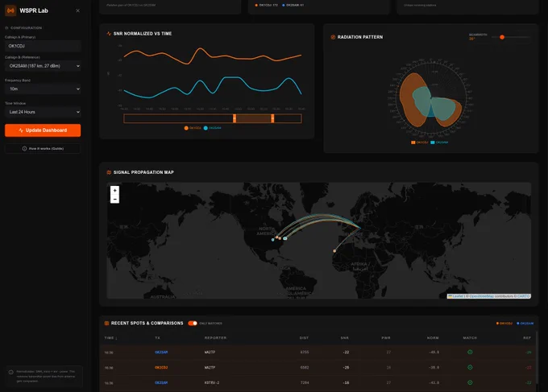Close the WSPR Lab sidebar
The height and width of the screenshot is (392, 548).
tap(77, 10)
